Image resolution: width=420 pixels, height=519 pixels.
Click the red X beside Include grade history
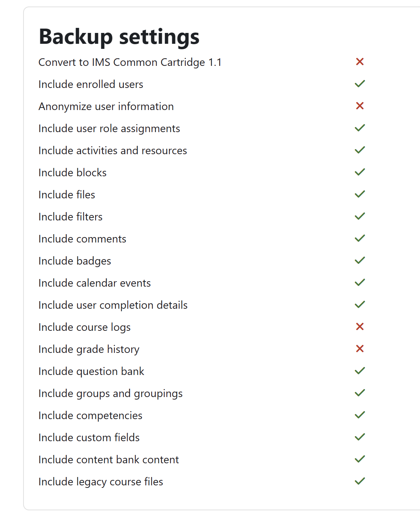point(360,349)
